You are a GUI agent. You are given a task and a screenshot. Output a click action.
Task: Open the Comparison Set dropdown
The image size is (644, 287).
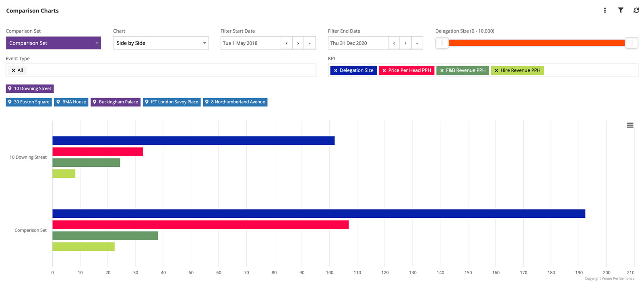click(x=53, y=43)
